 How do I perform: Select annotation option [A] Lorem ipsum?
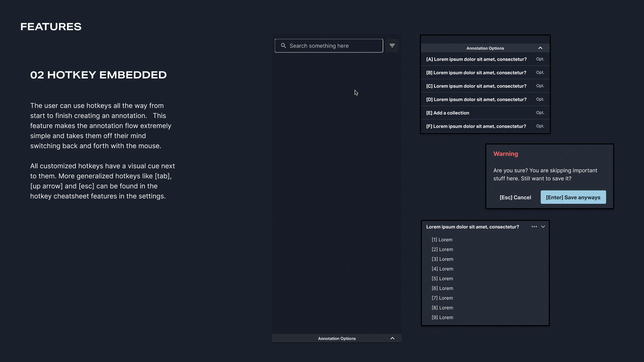pos(476,59)
